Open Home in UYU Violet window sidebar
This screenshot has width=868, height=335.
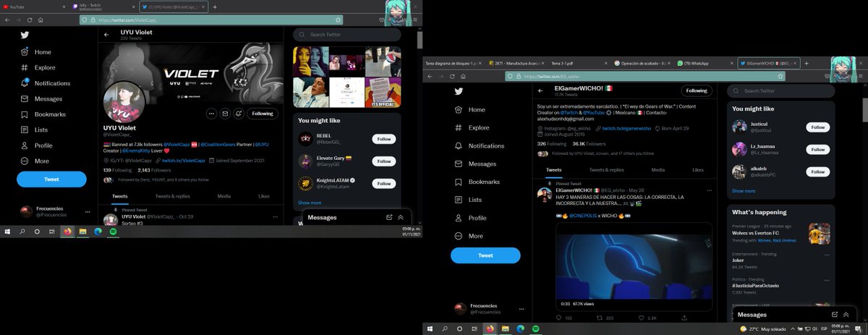pos(36,52)
